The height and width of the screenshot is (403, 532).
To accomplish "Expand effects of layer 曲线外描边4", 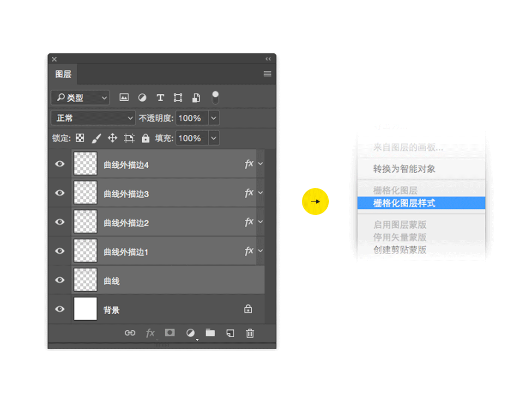I will [260, 164].
